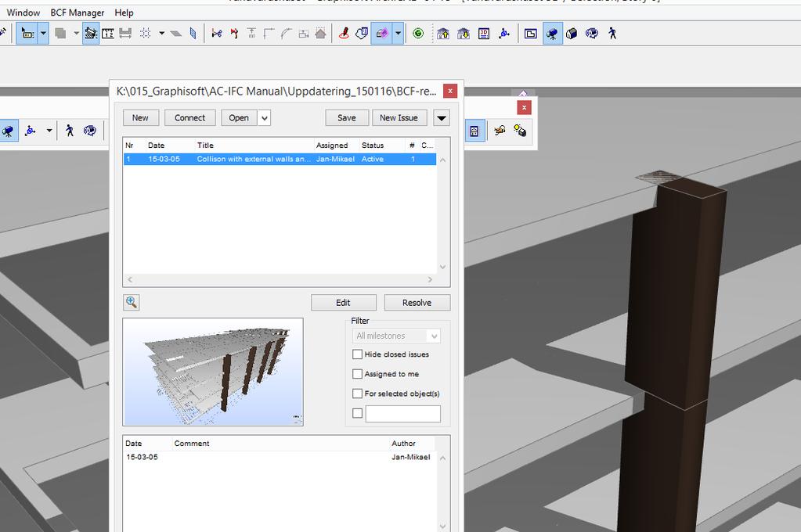Toggle the highlighted trace/hatching tool icon
This screenshot has height=532, width=801.
tap(91, 34)
